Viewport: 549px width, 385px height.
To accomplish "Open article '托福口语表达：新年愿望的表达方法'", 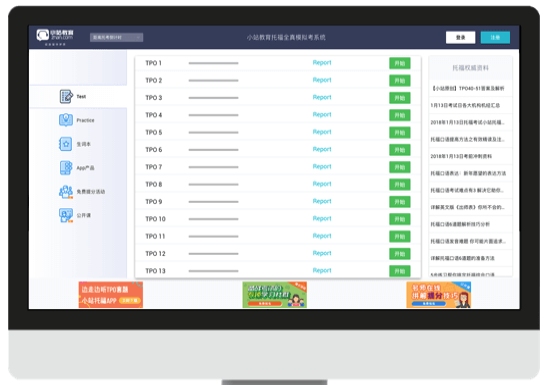I will (x=468, y=173).
